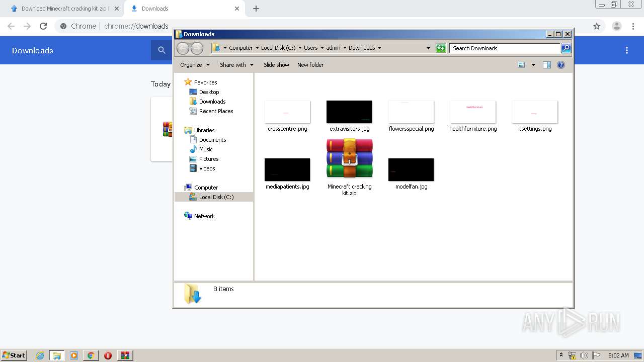
Task: Click Chrome back arrow
Action: tap(11, 26)
